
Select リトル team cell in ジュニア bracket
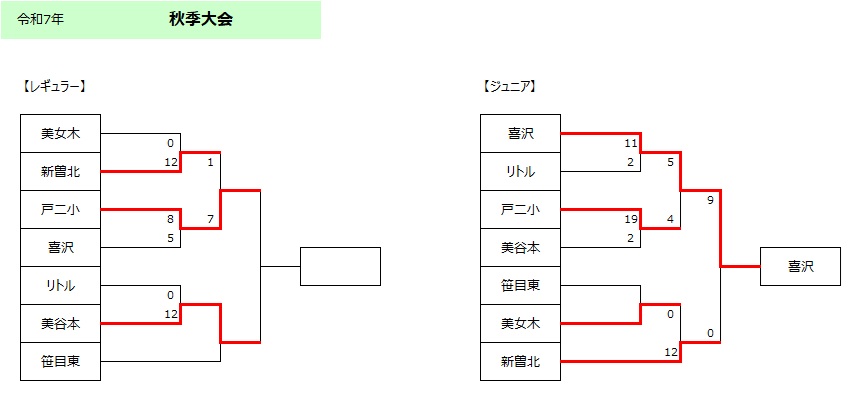point(520,171)
